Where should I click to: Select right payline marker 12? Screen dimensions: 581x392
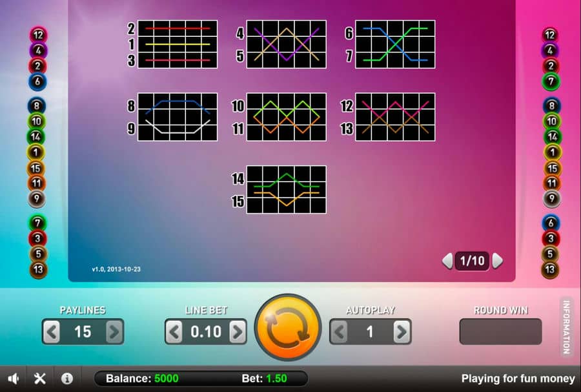pyautogui.click(x=550, y=35)
